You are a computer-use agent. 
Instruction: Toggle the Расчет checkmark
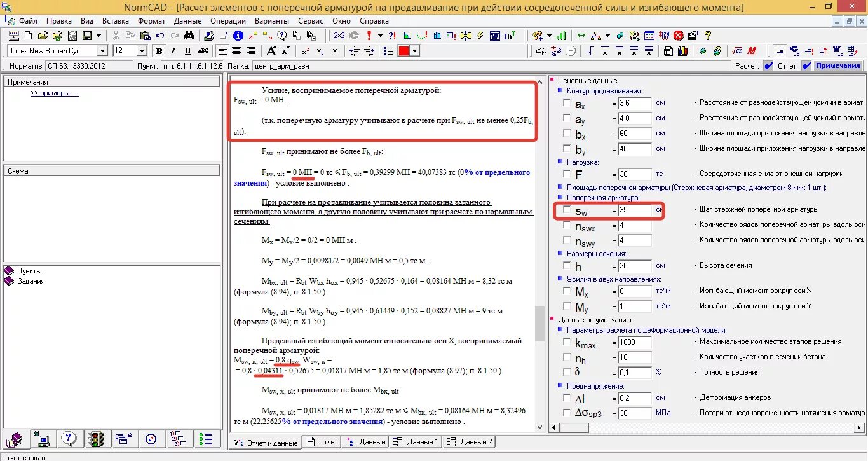click(x=768, y=65)
